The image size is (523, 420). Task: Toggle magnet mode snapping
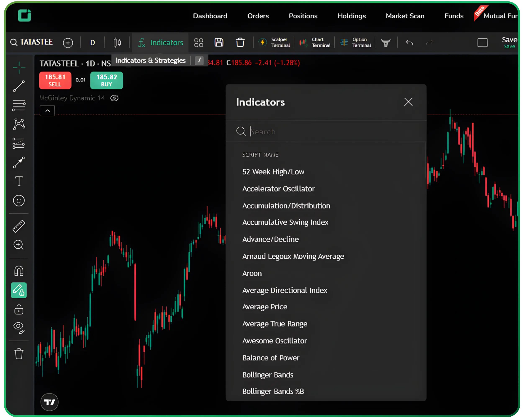(19, 271)
